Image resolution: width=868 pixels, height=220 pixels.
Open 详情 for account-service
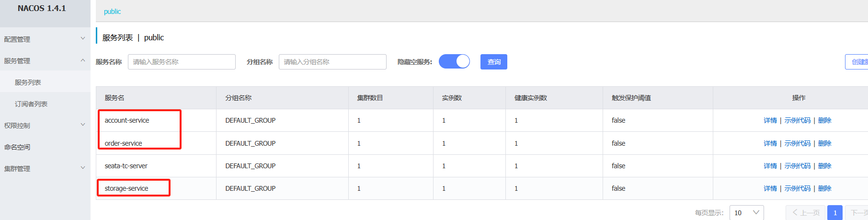point(770,120)
